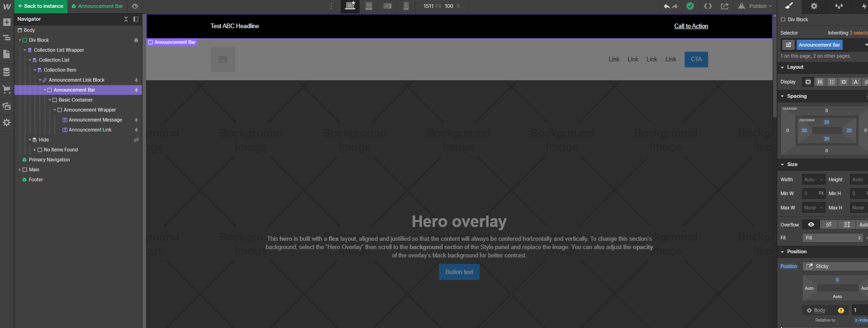The image size is (868, 328).
Task: Open the Pages panel
Action: pos(7,54)
